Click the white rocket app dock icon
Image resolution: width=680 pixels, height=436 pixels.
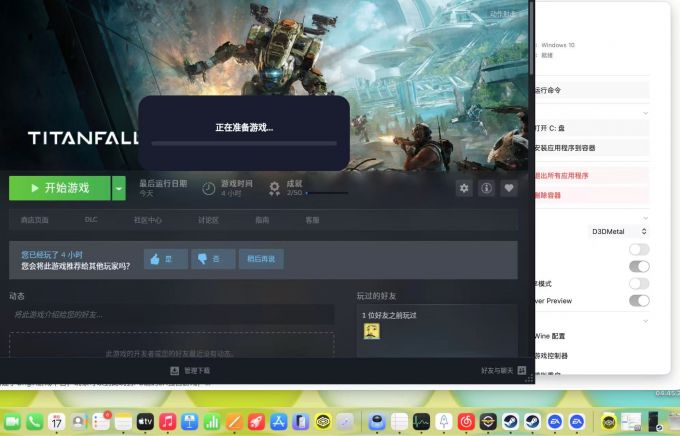click(x=444, y=422)
